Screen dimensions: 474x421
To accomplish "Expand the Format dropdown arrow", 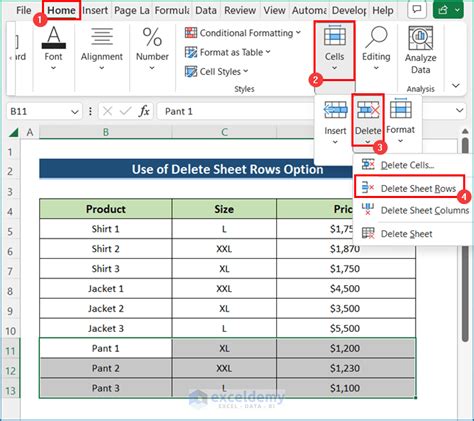I will [x=401, y=141].
